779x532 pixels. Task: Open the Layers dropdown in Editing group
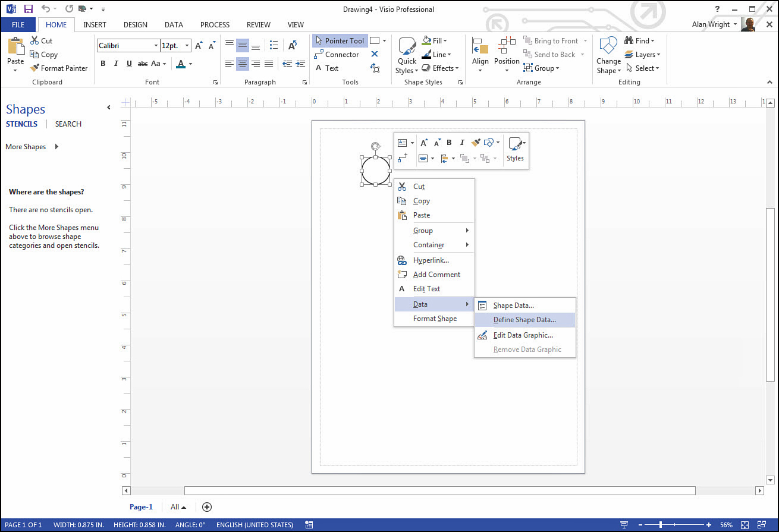pos(642,54)
